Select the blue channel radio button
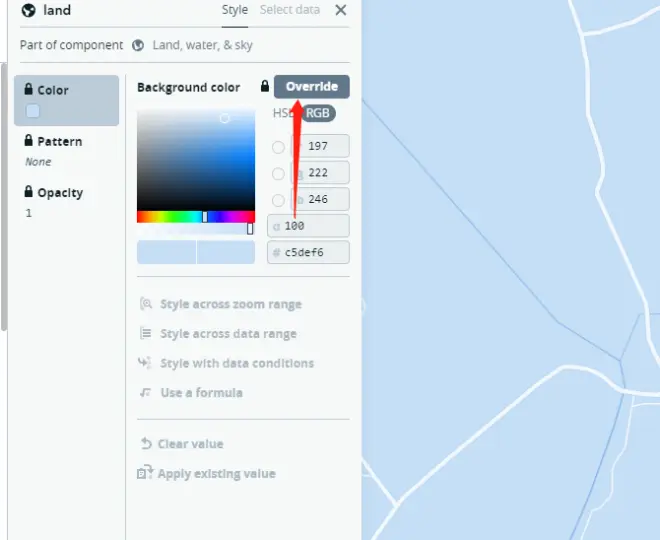 (x=278, y=200)
